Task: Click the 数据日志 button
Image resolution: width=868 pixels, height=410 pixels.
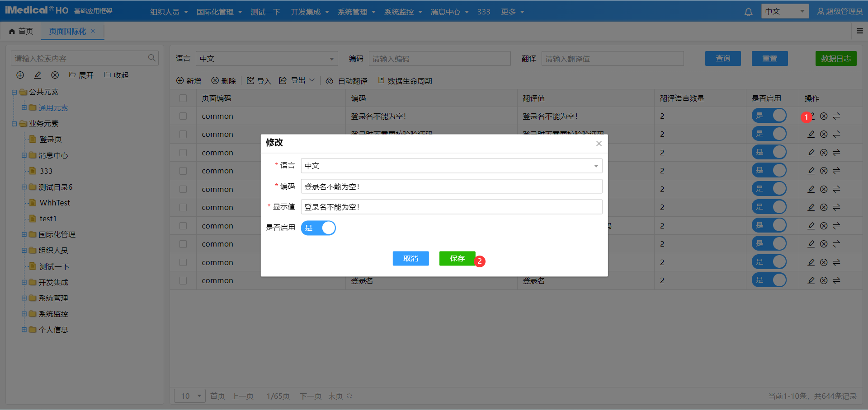Action: pyautogui.click(x=836, y=58)
